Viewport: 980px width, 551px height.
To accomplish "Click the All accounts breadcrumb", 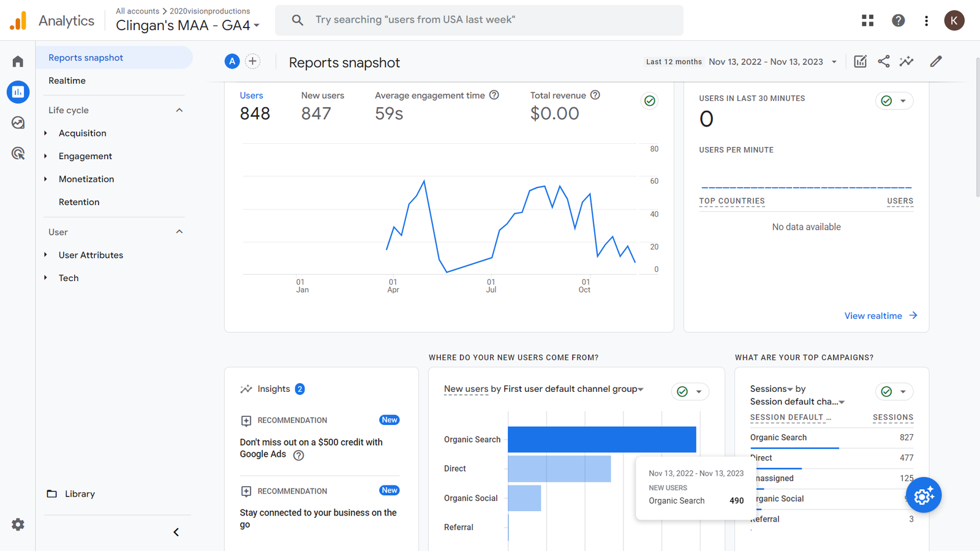I will point(137,11).
